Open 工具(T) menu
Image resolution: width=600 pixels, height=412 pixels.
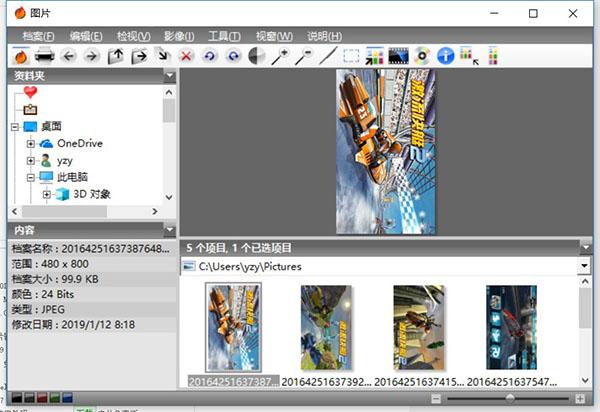click(224, 36)
